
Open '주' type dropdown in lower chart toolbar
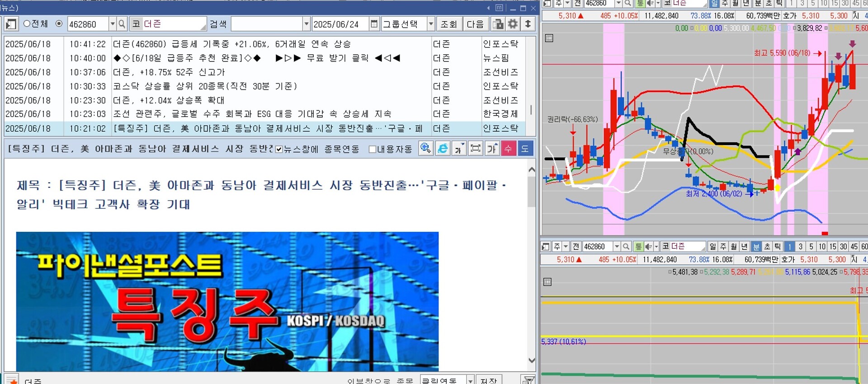tap(566, 246)
